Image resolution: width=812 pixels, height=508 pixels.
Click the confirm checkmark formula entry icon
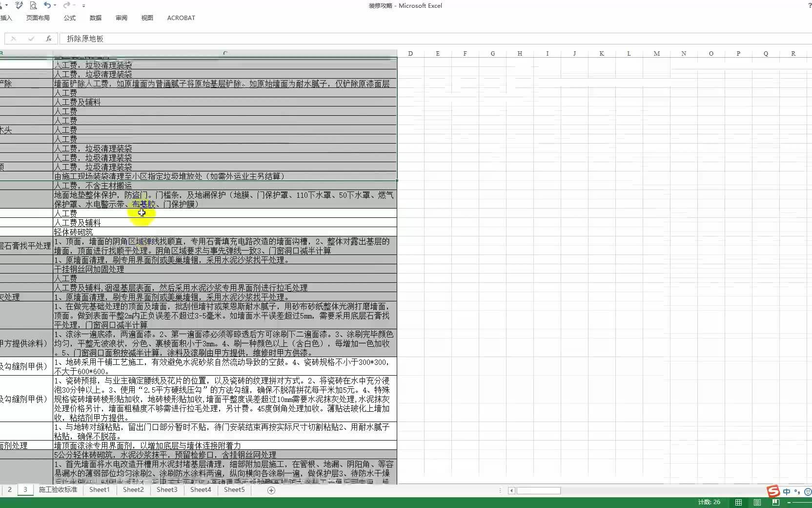coord(31,39)
